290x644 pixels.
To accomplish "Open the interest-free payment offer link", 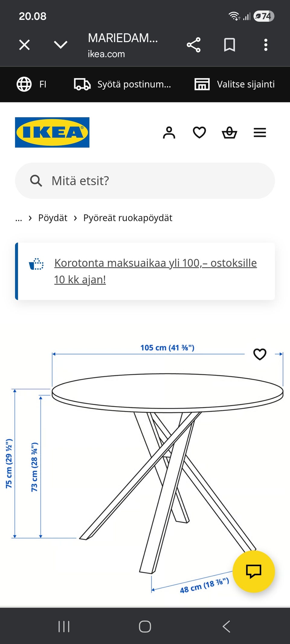I will pos(155,271).
